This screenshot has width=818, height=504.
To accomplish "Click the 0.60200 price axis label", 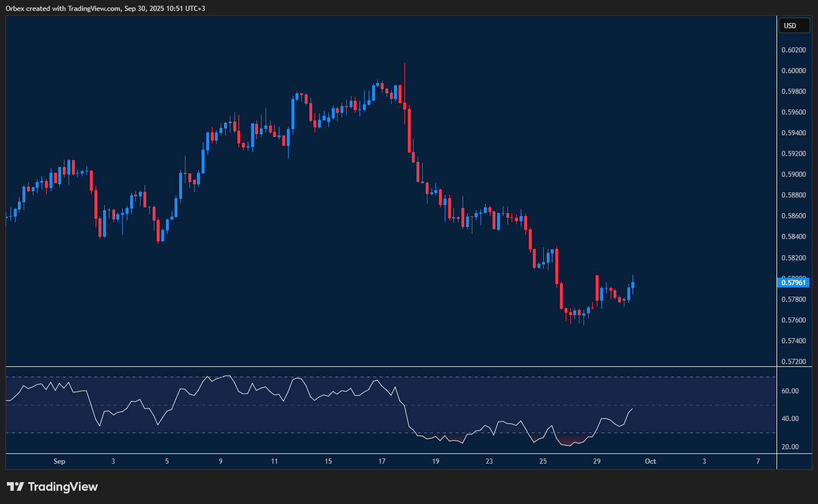I will [793, 50].
